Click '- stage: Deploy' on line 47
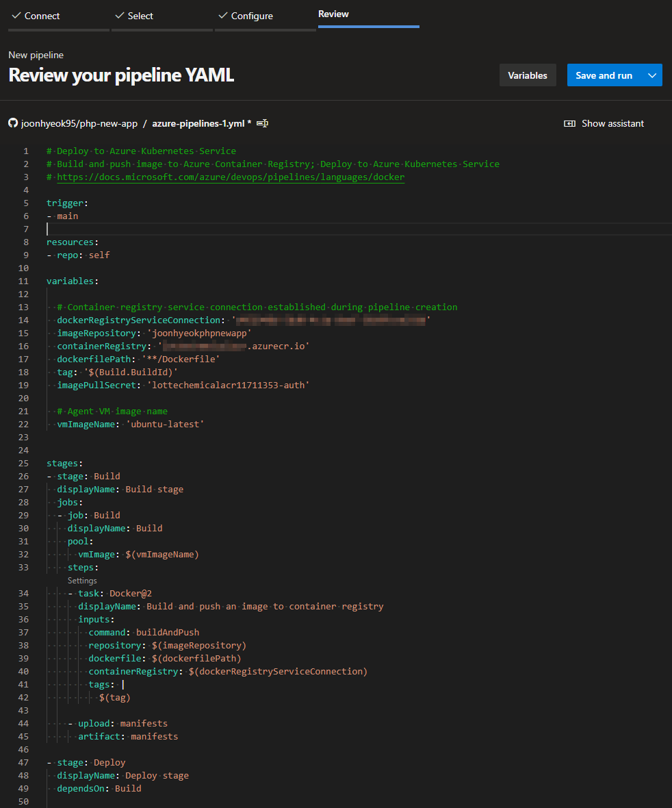 pyautogui.click(x=86, y=763)
